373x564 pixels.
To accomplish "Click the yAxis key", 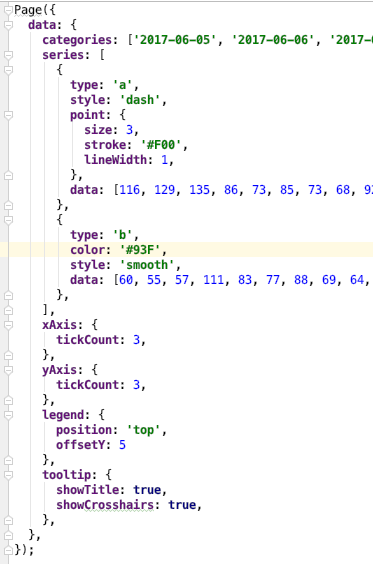I will point(59,370).
